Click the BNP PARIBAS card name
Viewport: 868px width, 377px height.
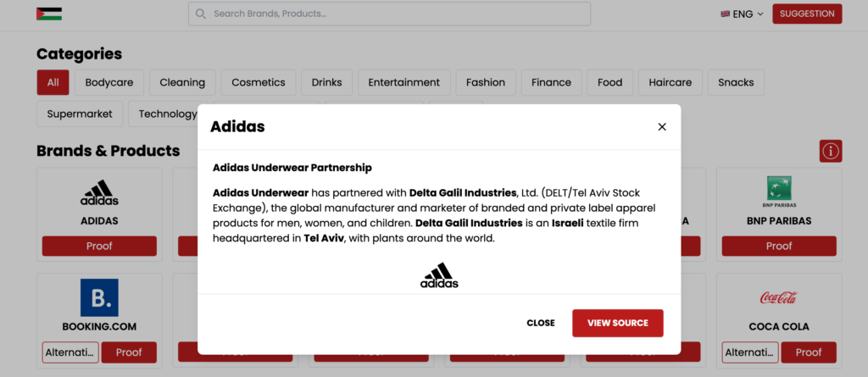tap(779, 221)
